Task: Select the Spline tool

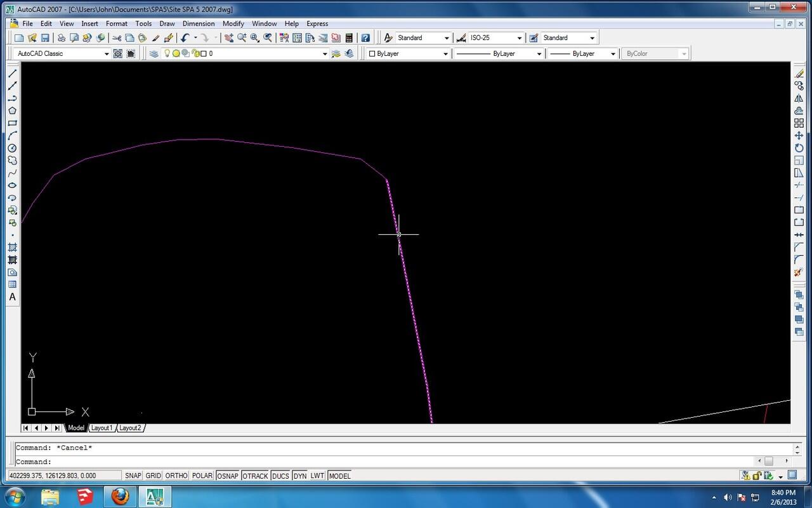Action: tap(12, 173)
